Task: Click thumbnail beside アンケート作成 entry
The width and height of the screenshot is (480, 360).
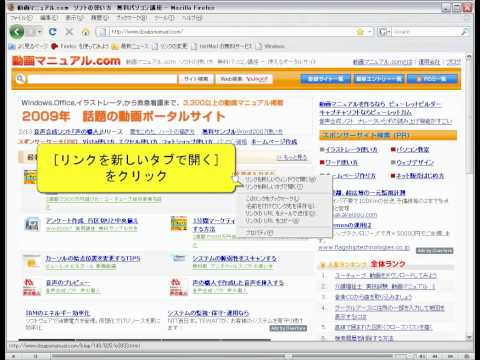Action: pyautogui.click(x=32, y=224)
